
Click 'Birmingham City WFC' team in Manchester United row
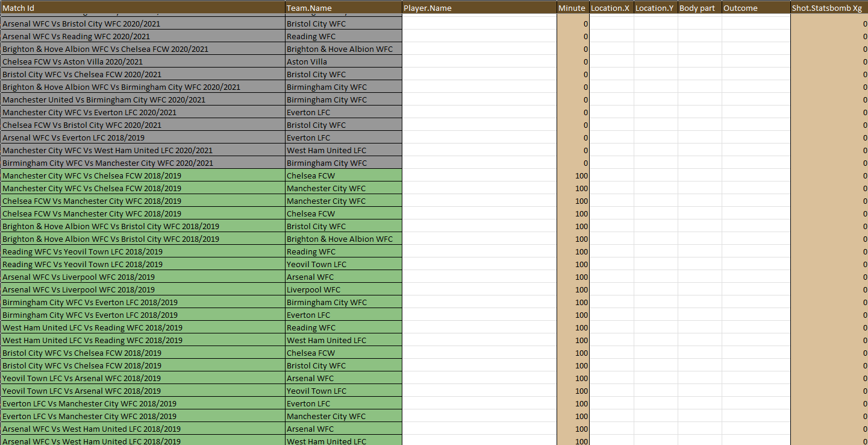pos(343,99)
